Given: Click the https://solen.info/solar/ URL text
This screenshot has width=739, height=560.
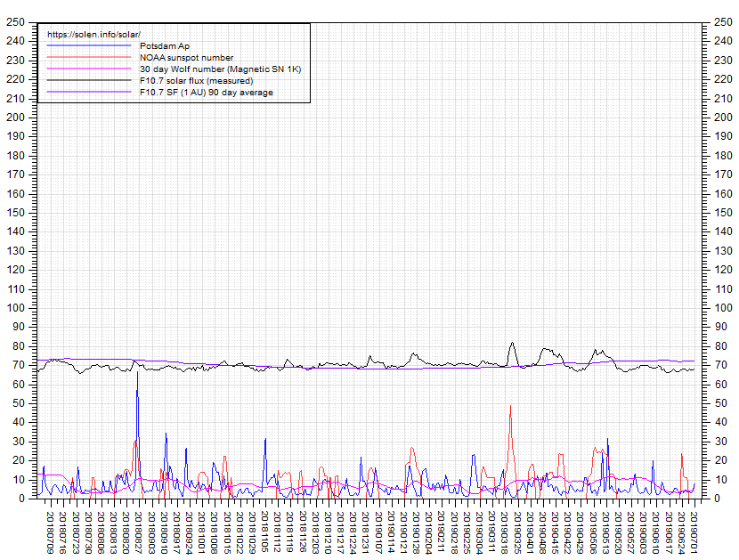Looking at the screenshot, I should click(x=93, y=35).
